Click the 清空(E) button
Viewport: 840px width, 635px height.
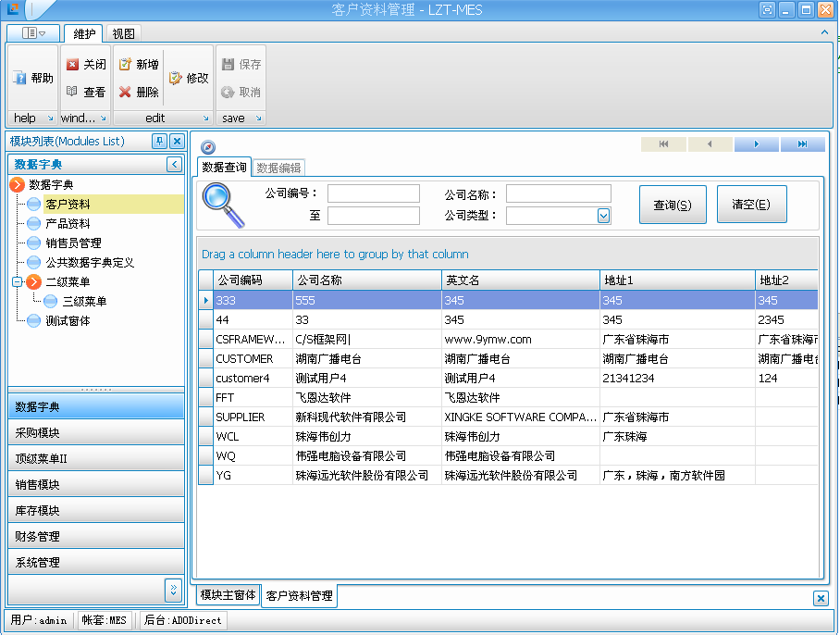[x=751, y=205]
